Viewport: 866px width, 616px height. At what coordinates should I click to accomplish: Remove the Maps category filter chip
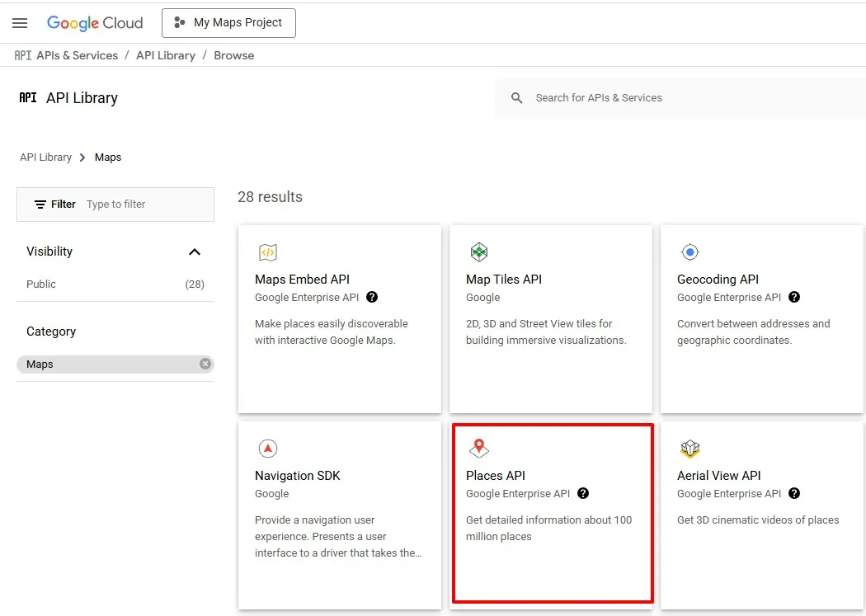205,364
